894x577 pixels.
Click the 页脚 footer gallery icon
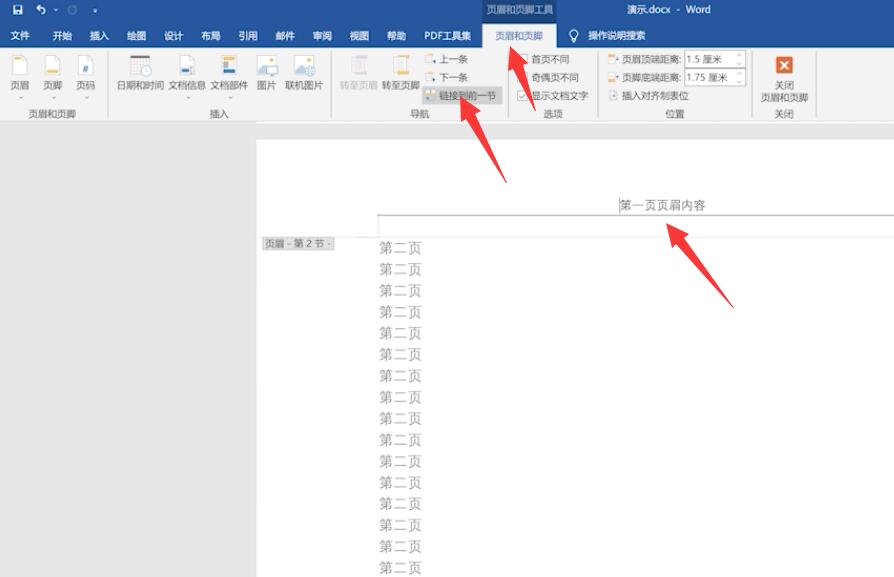coord(52,66)
